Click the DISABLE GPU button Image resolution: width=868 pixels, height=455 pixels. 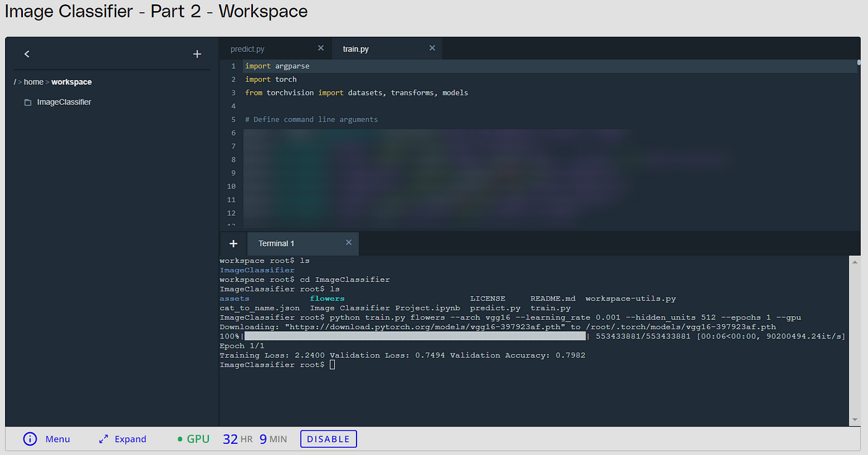pos(329,439)
